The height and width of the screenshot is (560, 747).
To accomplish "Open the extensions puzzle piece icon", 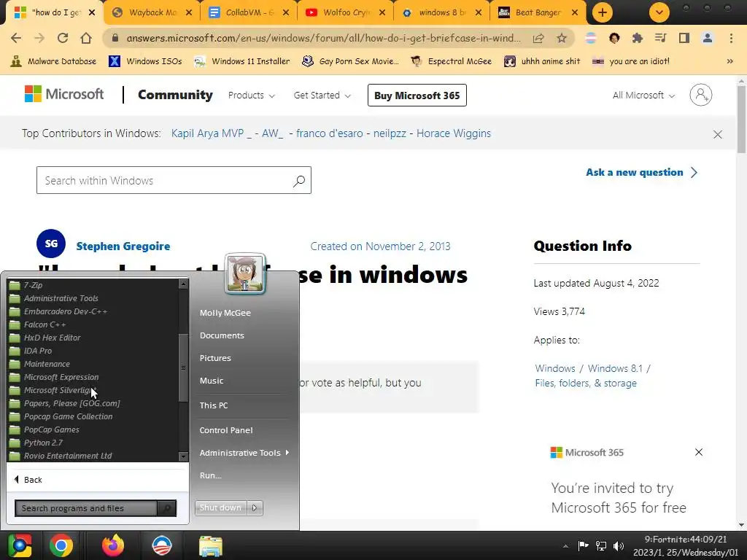I will click(x=638, y=38).
